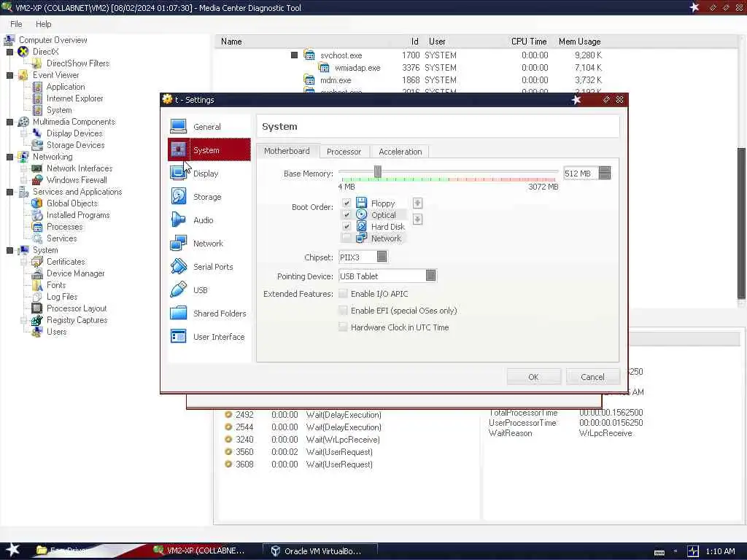This screenshot has width=747, height=560.
Task: Open the Help menu
Action: click(x=43, y=24)
